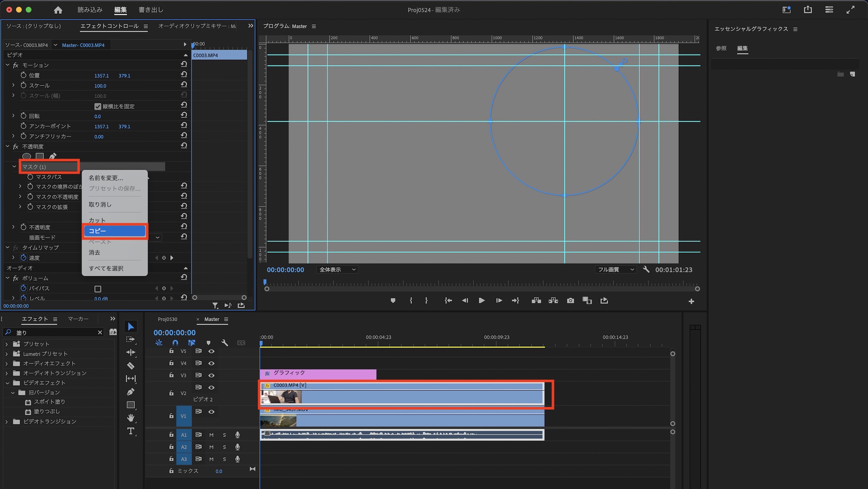
Task: Click the free draw bezier mask pen icon
Action: coord(53,156)
